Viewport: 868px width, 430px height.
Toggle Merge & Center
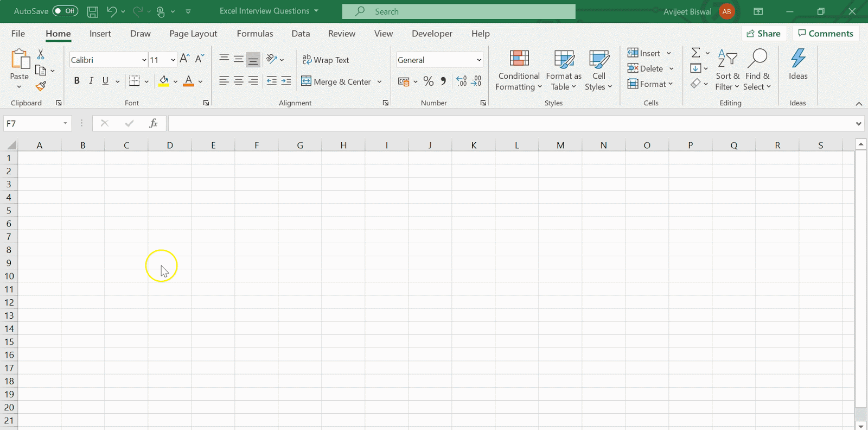click(x=336, y=81)
